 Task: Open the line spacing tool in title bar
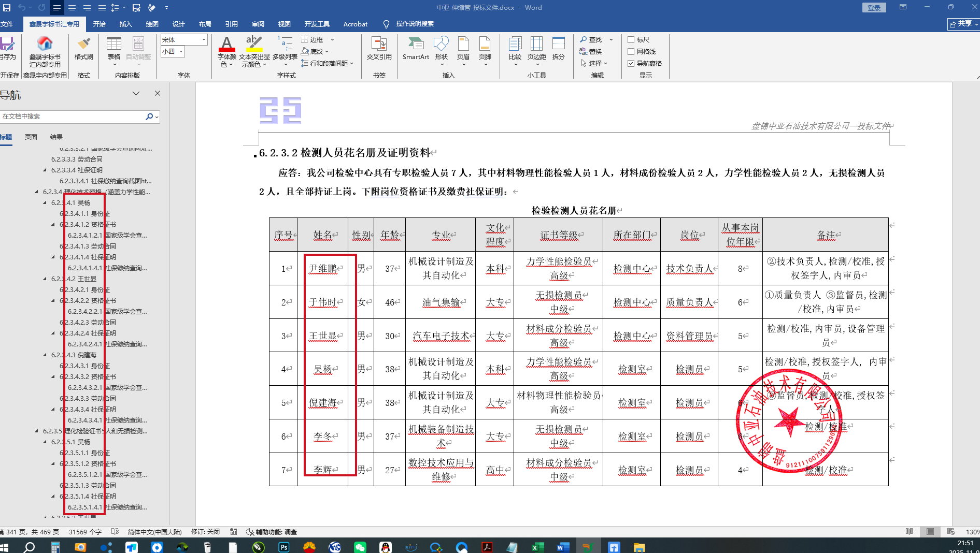116,8
